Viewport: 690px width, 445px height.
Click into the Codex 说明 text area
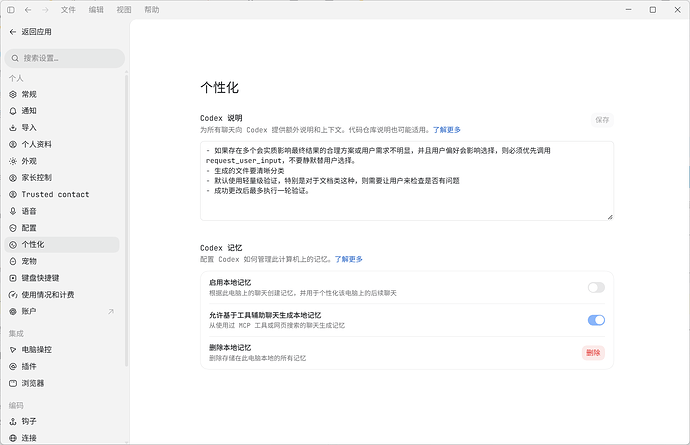(x=407, y=181)
